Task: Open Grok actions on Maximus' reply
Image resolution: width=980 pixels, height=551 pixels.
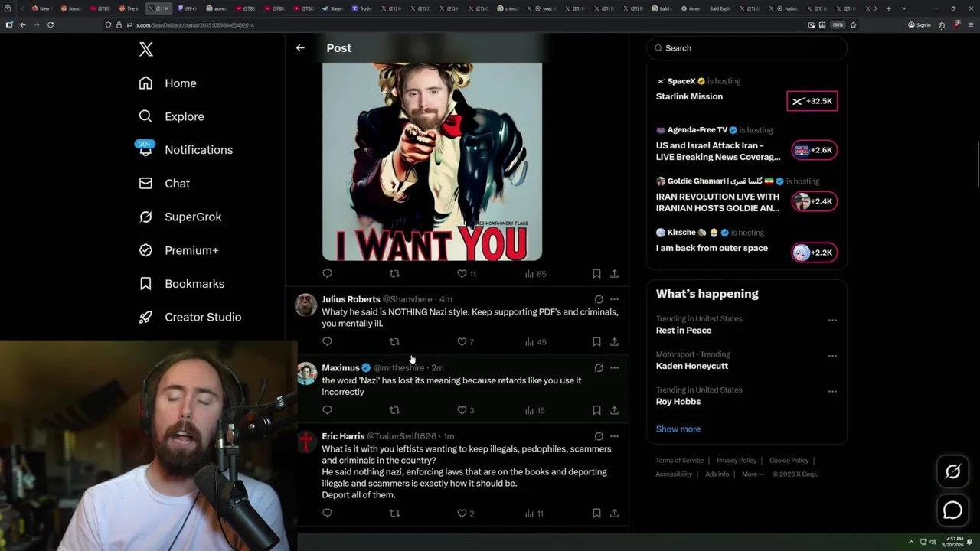Action: pos(599,367)
